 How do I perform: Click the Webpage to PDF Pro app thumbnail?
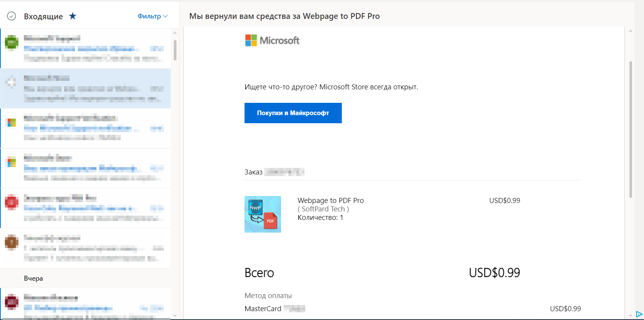[263, 214]
